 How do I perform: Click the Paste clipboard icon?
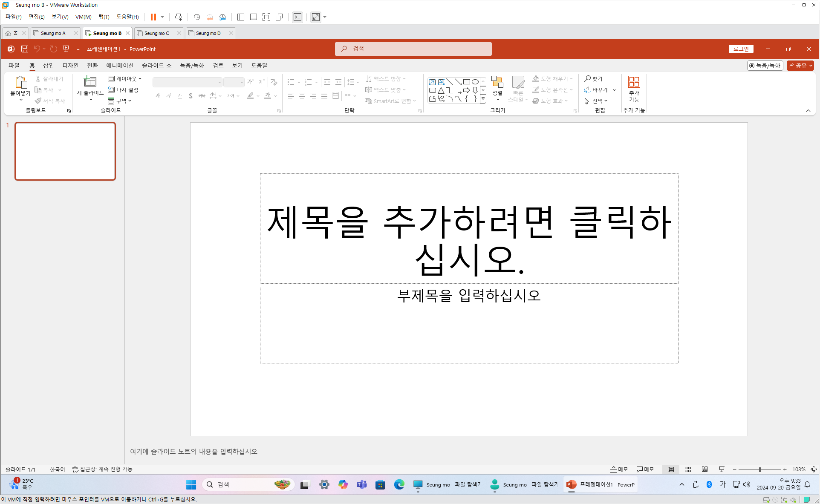point(20,82)
